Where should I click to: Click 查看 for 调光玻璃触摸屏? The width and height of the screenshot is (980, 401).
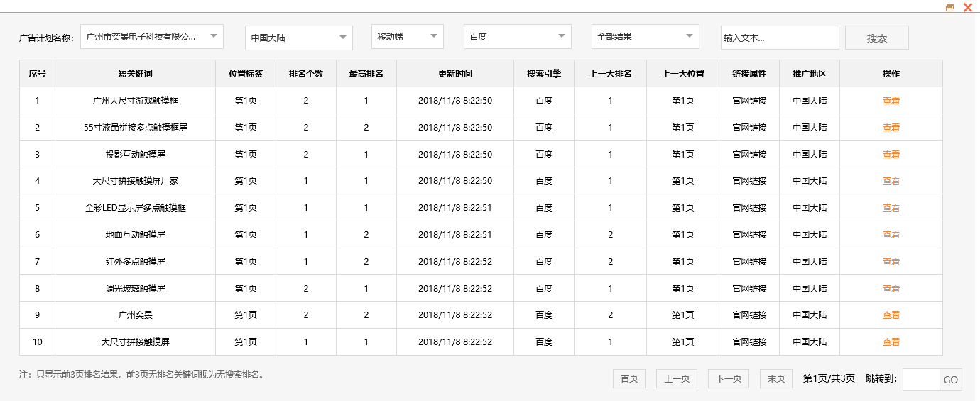(x=891, y=288)
